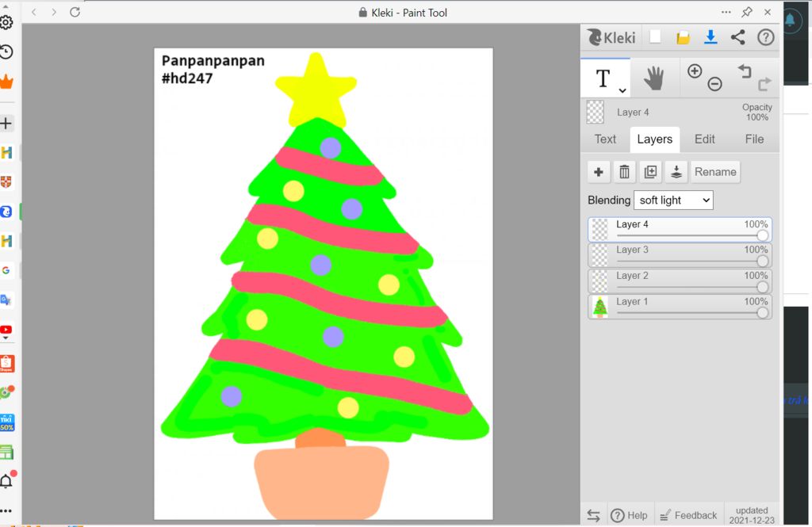Viewport: 812px width, 527px height.
Task: Reload the Kleki page
Action: [x=75, y=12]
